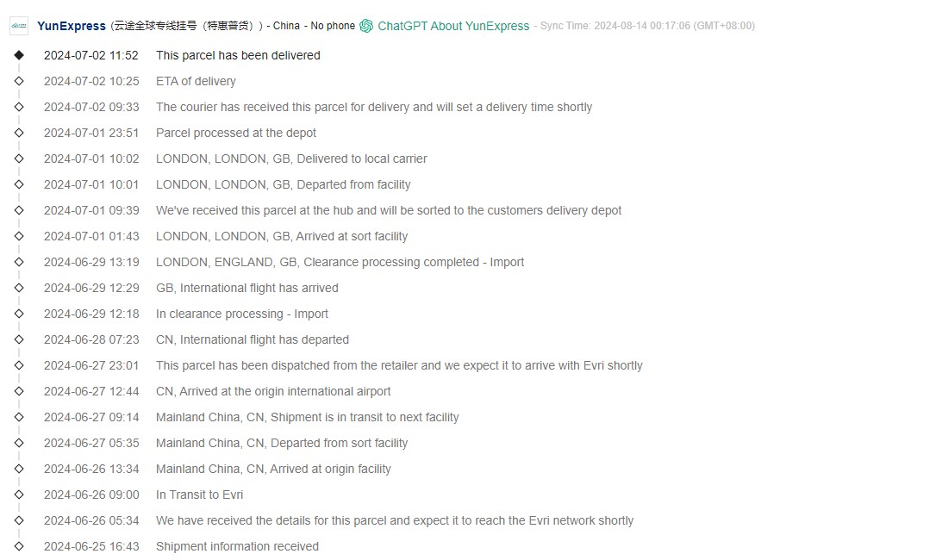Click the GB International flight has arrived event
Image resolution: width=936 pixels, height=560 pixels.
coord(246,288)
